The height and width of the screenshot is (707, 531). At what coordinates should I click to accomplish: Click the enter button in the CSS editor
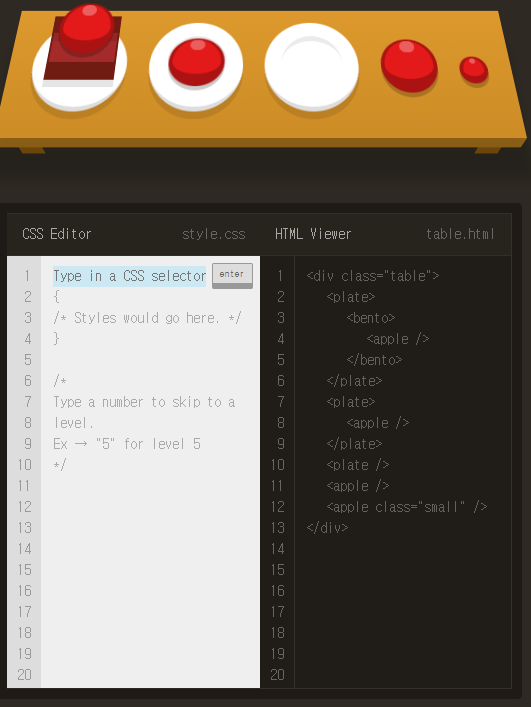point(232,275)
